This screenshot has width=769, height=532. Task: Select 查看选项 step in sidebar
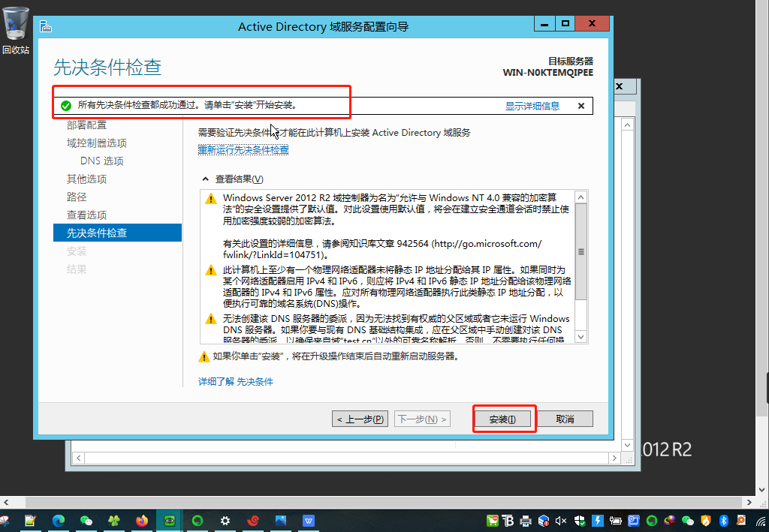[x=86, y=215]
